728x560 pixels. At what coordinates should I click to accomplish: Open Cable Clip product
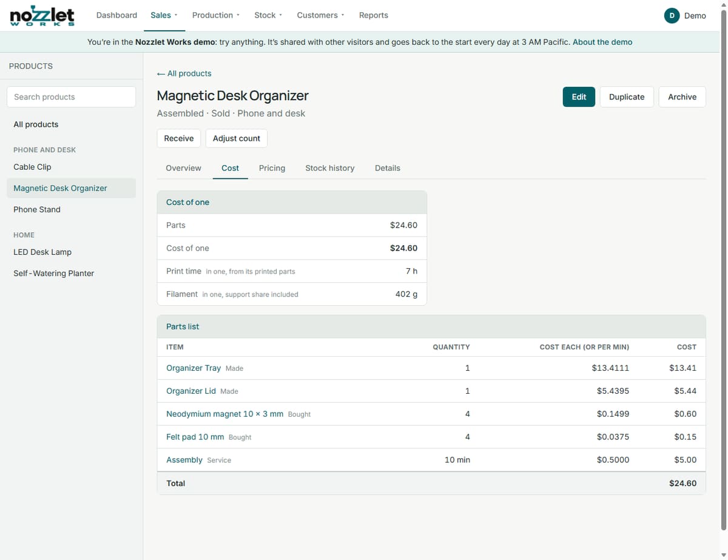coord(71,167)
